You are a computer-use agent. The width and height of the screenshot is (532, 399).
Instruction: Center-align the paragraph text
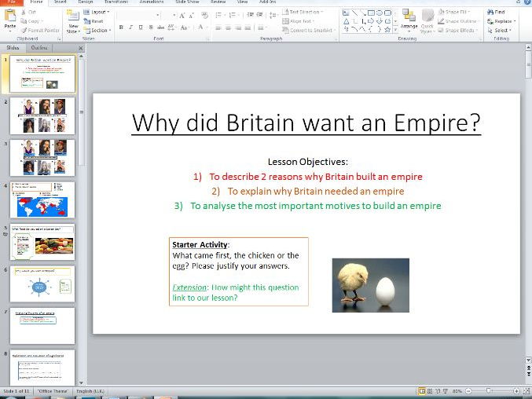tap(229, 27)
